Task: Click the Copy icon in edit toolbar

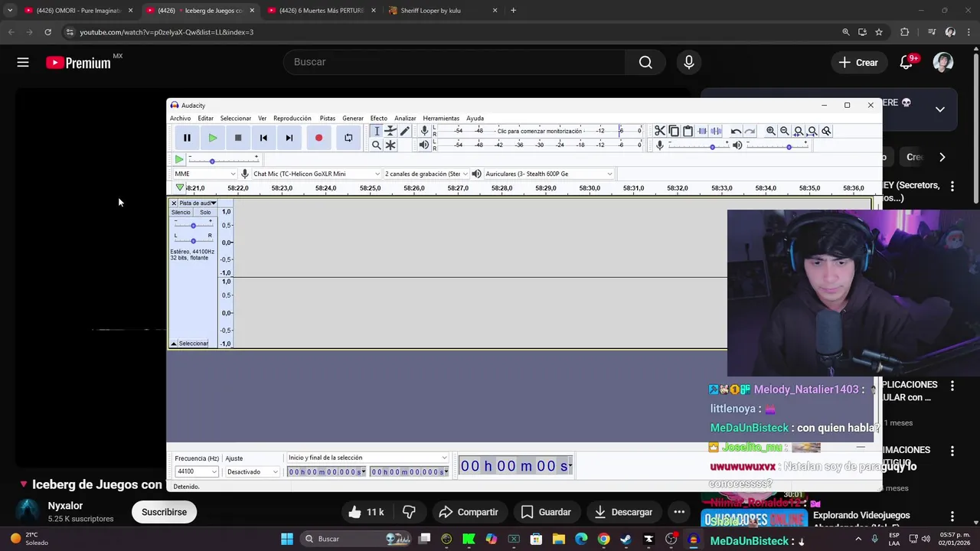Action: [674, 131]
